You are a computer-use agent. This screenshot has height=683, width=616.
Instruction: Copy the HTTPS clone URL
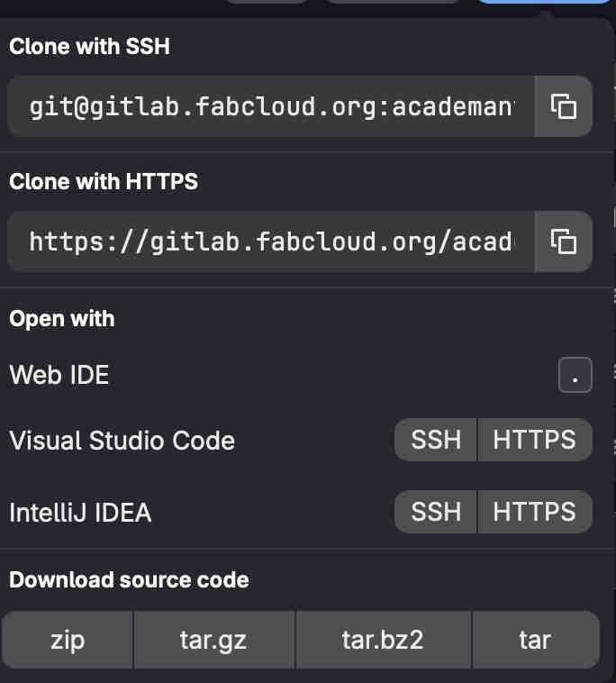[x=564, y=241]
